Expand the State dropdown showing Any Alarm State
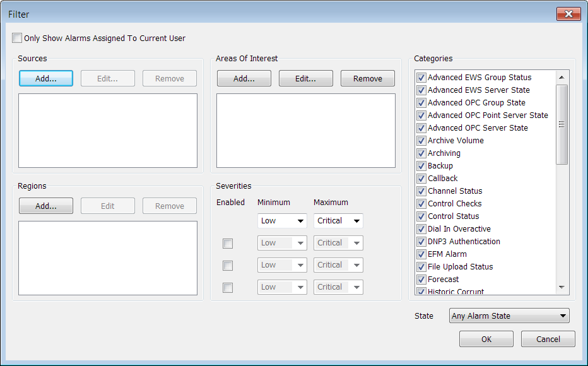The width and height of the screenshot is (588, 366). [x=509, y=316]
